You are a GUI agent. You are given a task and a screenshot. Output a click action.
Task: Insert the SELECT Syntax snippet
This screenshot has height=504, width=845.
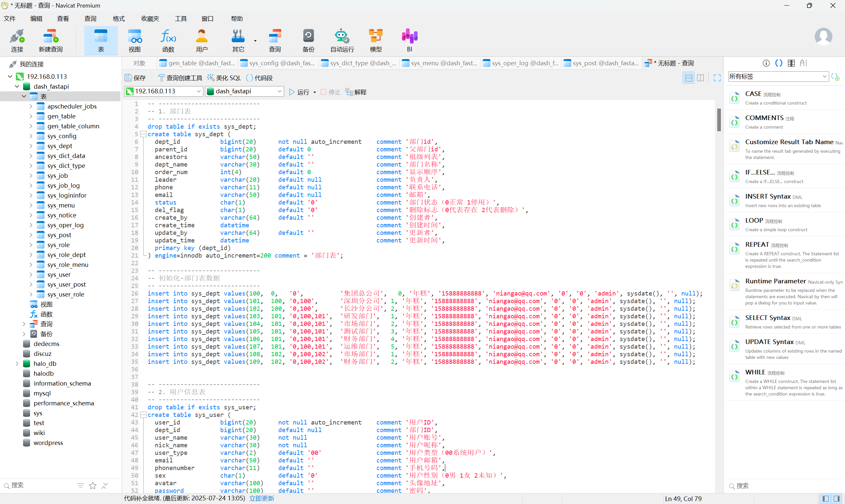pos(785,322)
